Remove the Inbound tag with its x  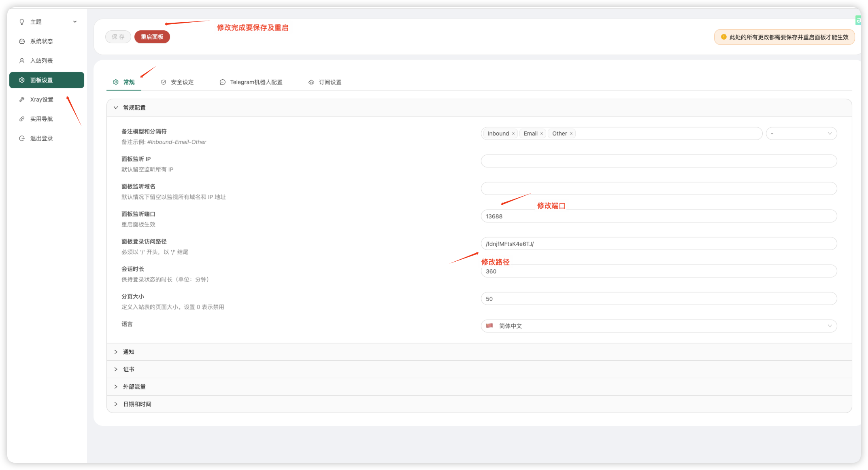click(x=513, y=133)
